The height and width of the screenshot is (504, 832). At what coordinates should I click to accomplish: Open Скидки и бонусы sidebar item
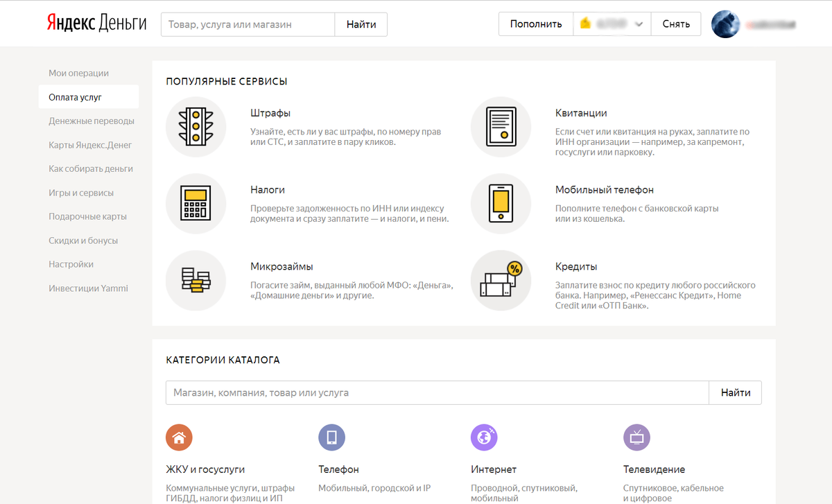[83, 241]
